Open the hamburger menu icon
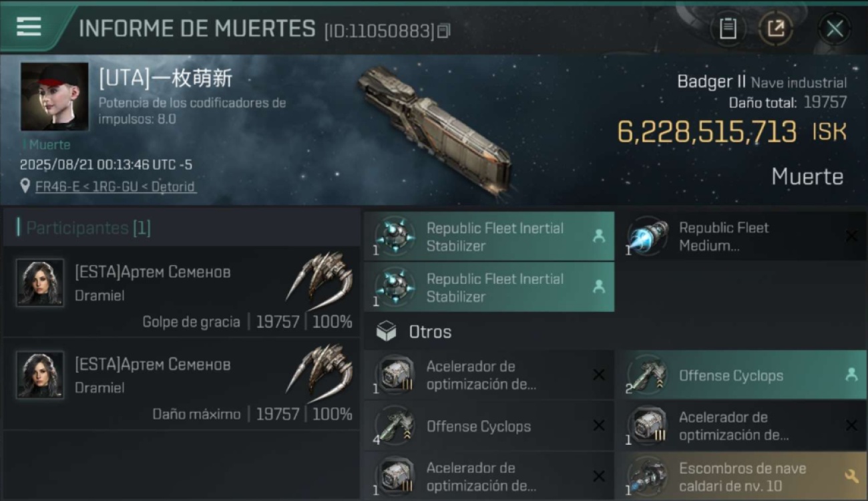Screen dimensions: 868x501 point(29,27)
